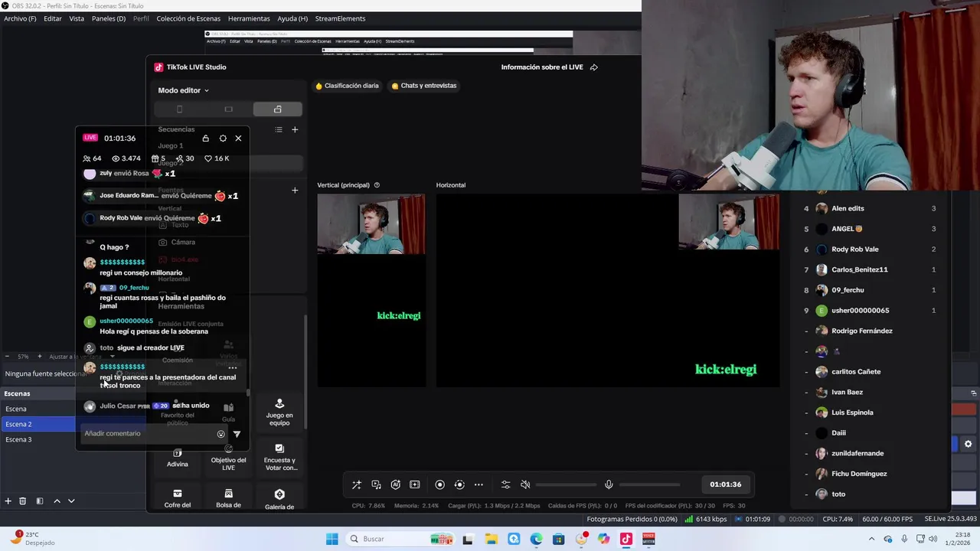Viewport: 980px width, 551px height.
Task: Open Vista menu in OBS
Action: 77,18
